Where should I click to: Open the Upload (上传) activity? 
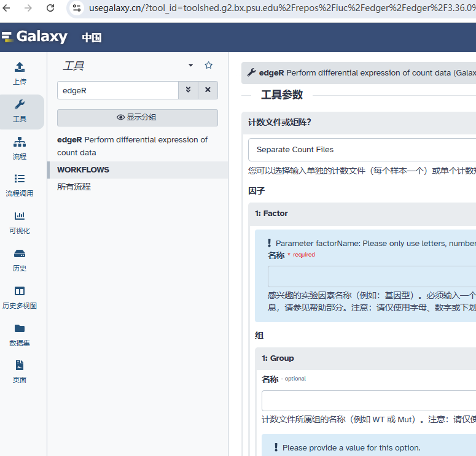tap(20, 74)
